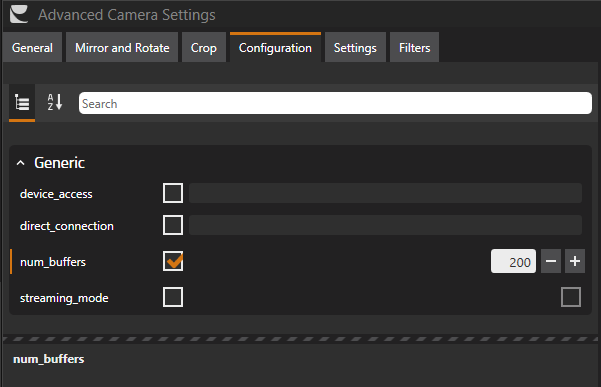Switch to categorized tree view
This screenshot has height=387, width=601.
pos(22,103)
